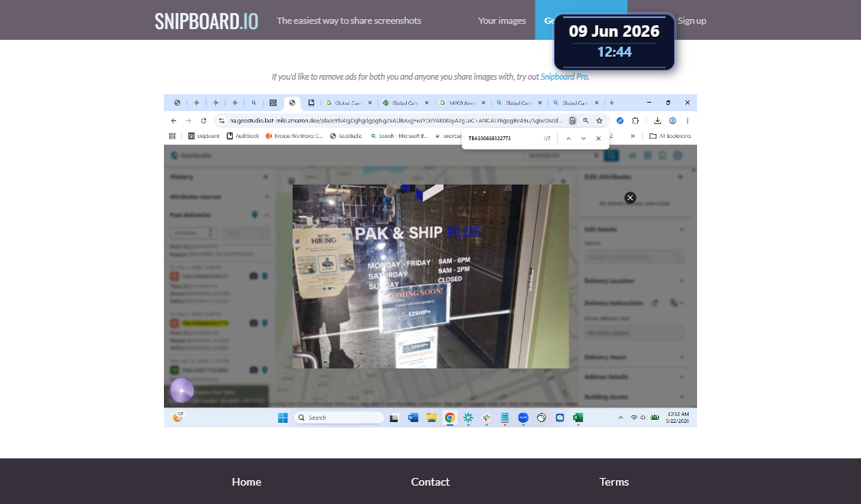Open Chrome from the taskbar
Screen dimensions: 861x504
pos(450,417)
